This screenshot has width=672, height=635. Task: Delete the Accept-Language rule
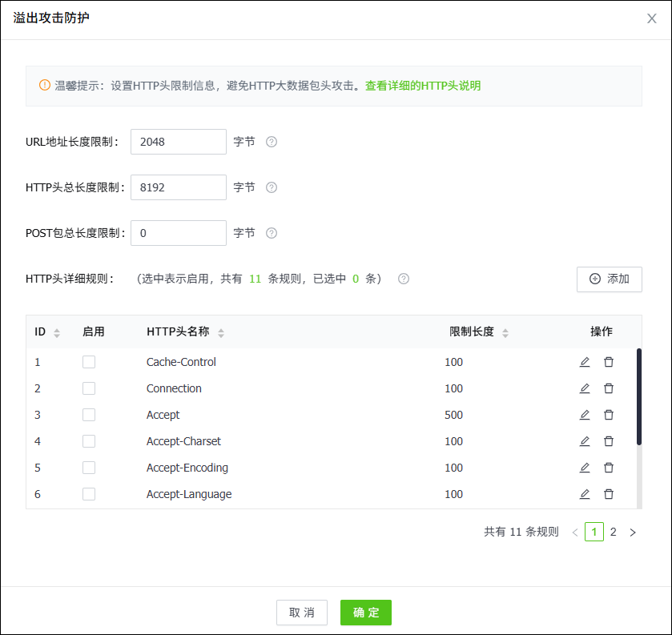pyautogui.click(x=609, y=494)
